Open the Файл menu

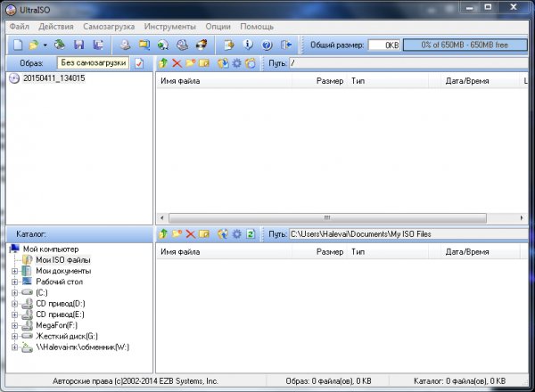pos(19,27)
